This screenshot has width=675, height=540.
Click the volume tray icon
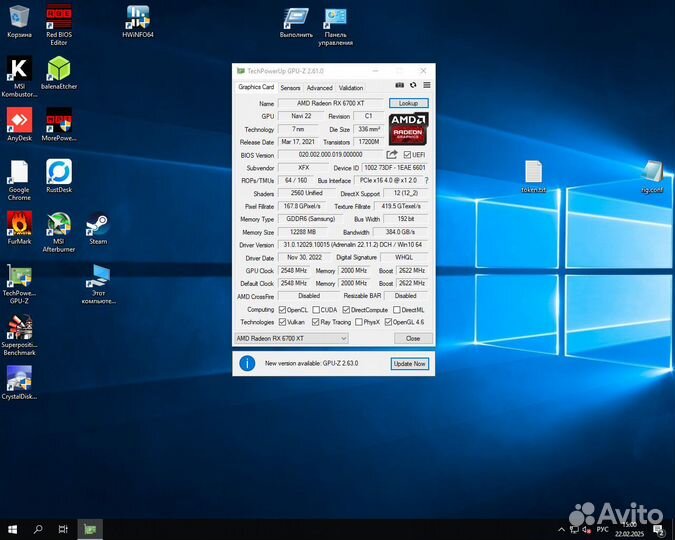[586, 530]
